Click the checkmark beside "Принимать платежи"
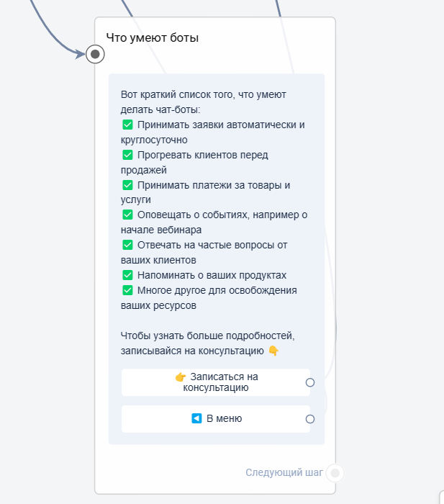Image resolution: width=444 pixels, height=504 pixels. tap(127, 185)
